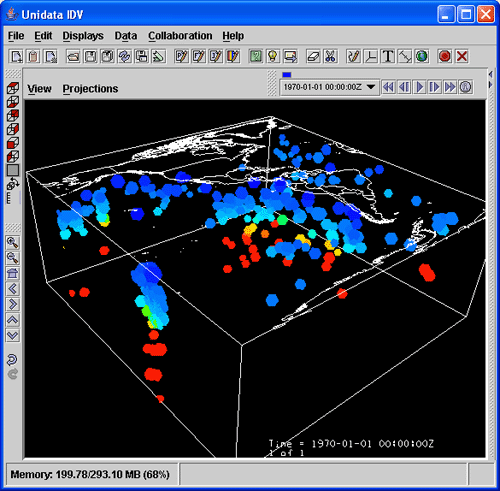The width and height of the screenshot is (500, 491).
Task: Step forward one animation frame
Action: point(435,87)
